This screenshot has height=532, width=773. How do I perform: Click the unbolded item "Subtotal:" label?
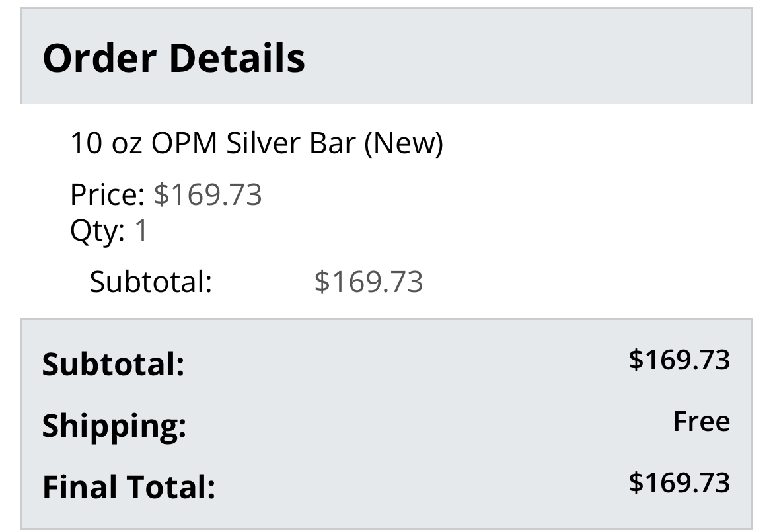(151, 282)
